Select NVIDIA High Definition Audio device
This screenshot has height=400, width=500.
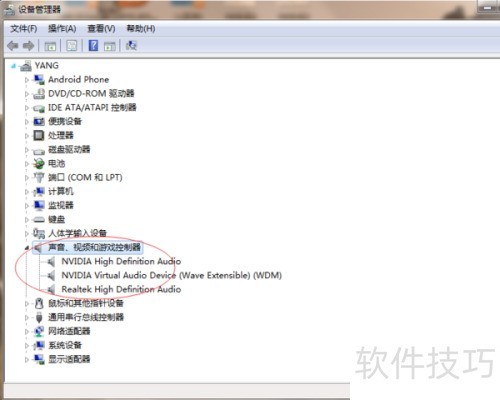pos(121,261)
